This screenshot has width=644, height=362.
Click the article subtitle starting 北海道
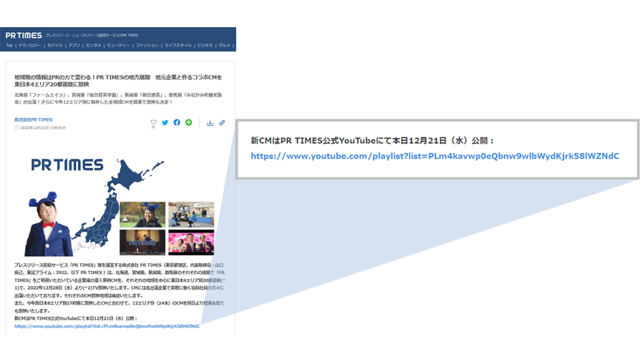click(x=118, y=98)
